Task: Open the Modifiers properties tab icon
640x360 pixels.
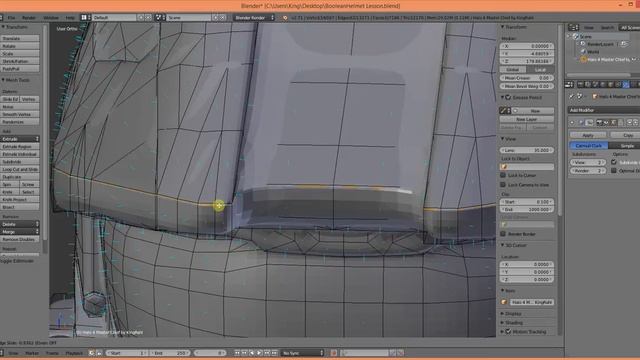Action: [626, 84]
